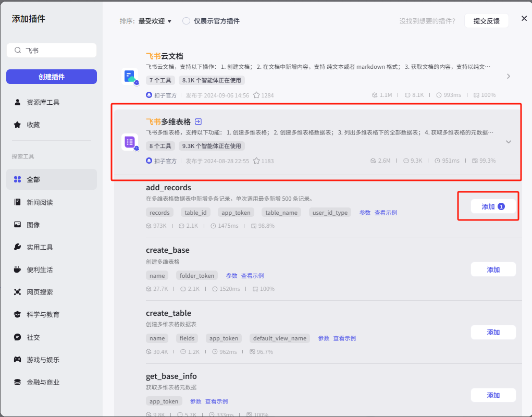Open 参数 link for get_base_info
The image size is (532, 417).
[195, 401]
